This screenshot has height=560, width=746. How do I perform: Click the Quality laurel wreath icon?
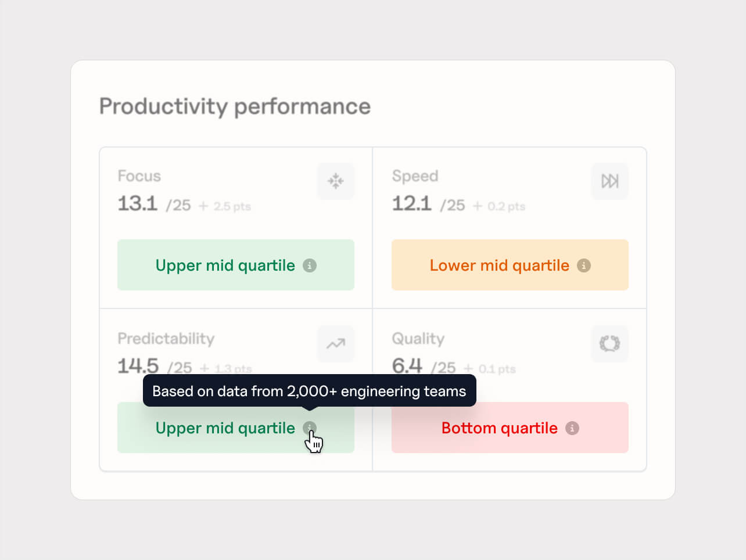610,344
